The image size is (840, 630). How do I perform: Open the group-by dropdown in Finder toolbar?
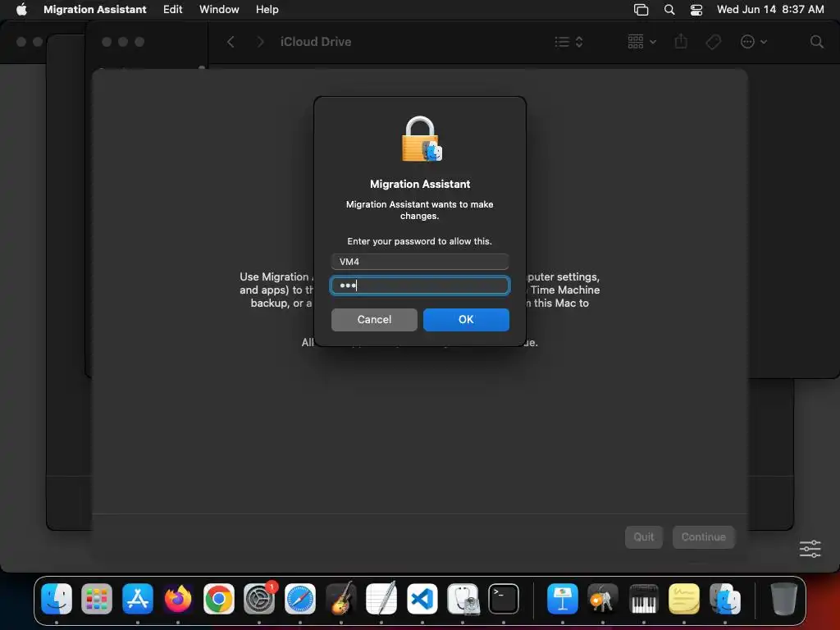(641, 41)
